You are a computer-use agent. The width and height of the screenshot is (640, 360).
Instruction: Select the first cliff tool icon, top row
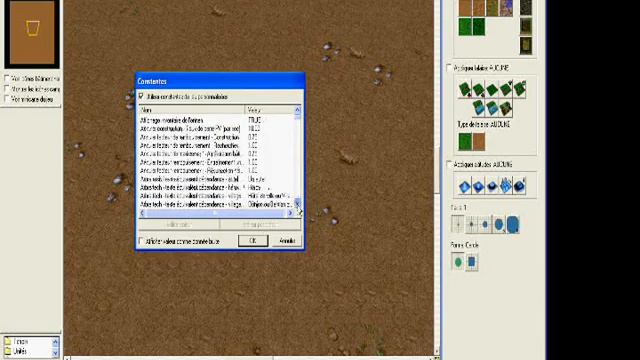pyautogui.click(x=464, y=89)
